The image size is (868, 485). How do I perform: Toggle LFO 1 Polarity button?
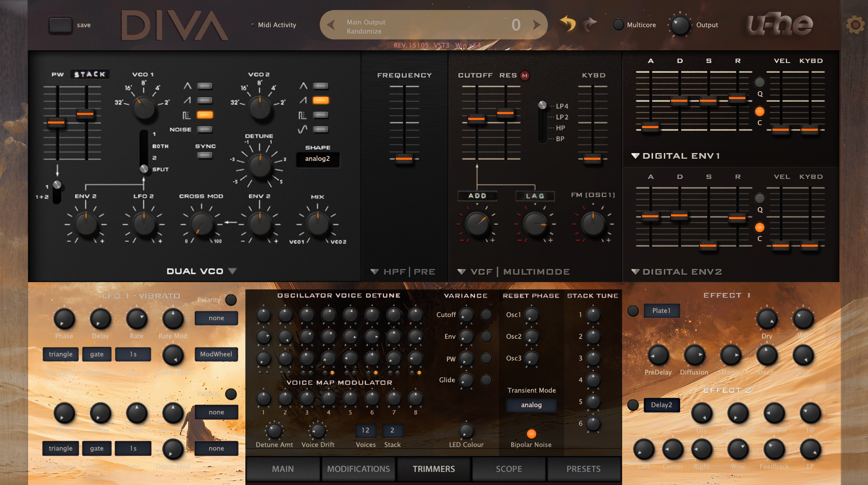(231, 300)
